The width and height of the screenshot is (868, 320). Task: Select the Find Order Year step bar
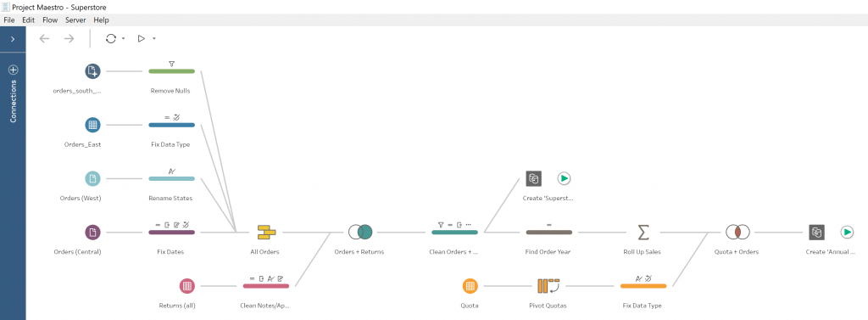coord(548,233)
